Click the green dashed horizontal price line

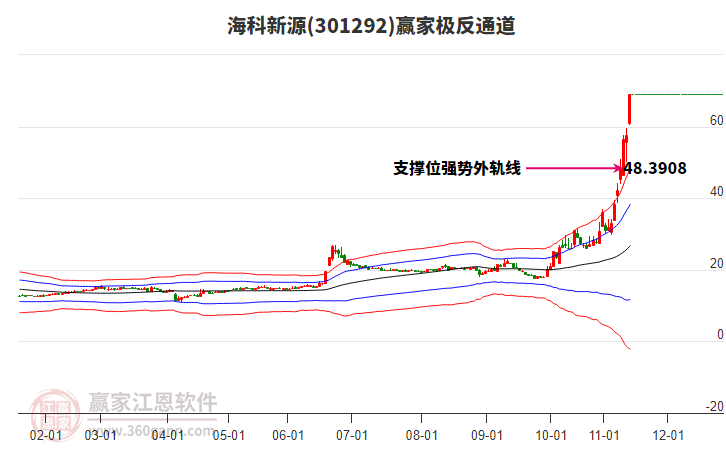(x=678, y=94)
